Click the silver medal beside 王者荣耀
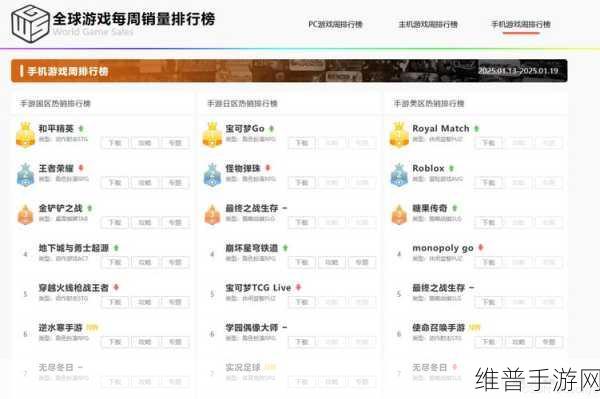The height and width of the screenshot is (399, 600). [x=26, y=175]
